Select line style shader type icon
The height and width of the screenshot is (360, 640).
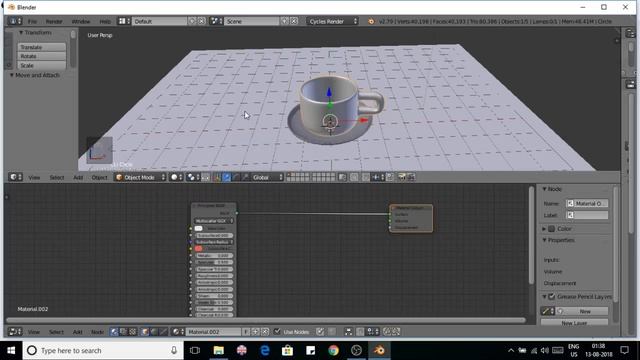tap(163, 332)
